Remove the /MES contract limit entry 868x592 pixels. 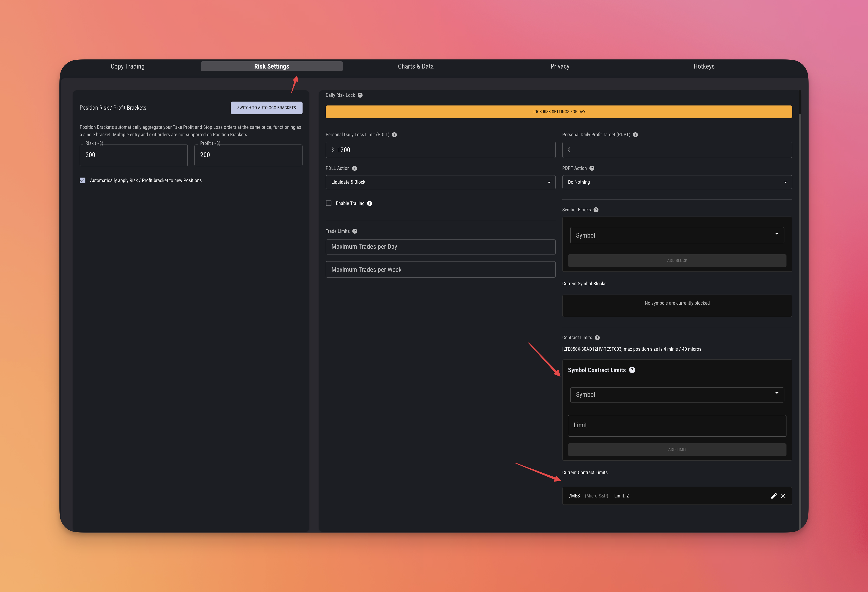tap(783, 496)
